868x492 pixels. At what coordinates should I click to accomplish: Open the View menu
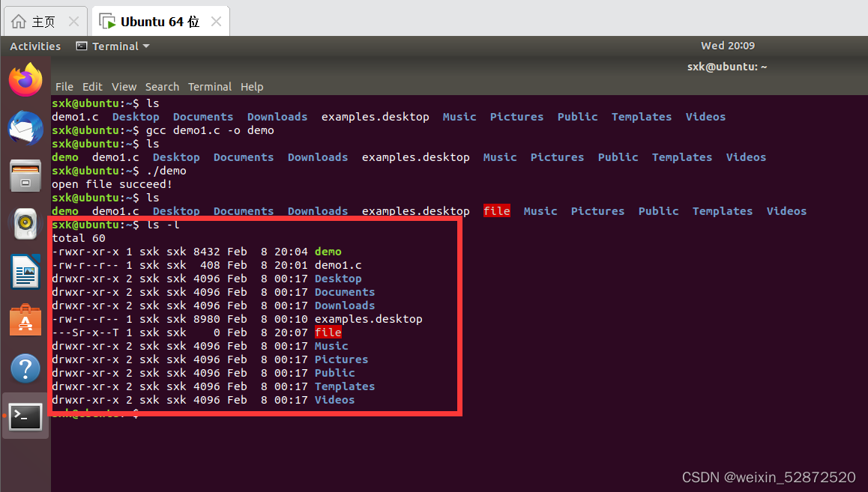point(124,87)
